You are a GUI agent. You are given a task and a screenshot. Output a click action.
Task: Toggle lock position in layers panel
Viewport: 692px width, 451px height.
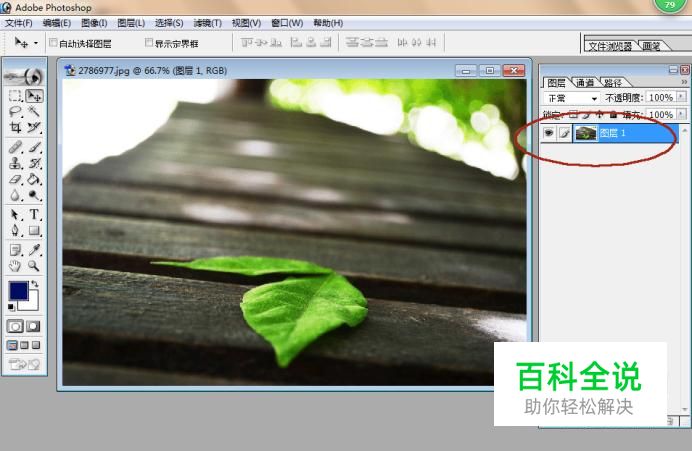pyautogui.click(x=600, y=115)
